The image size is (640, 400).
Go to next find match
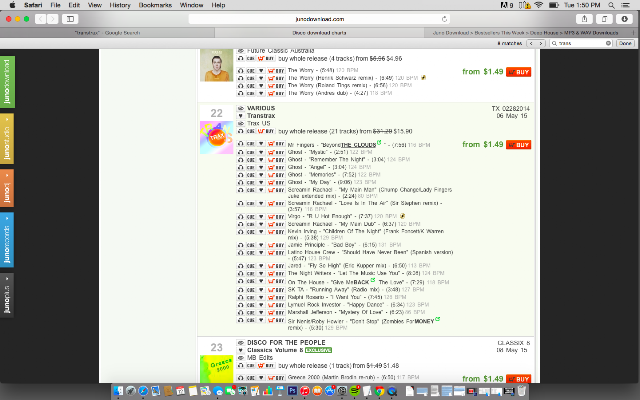tap(541, 43)
